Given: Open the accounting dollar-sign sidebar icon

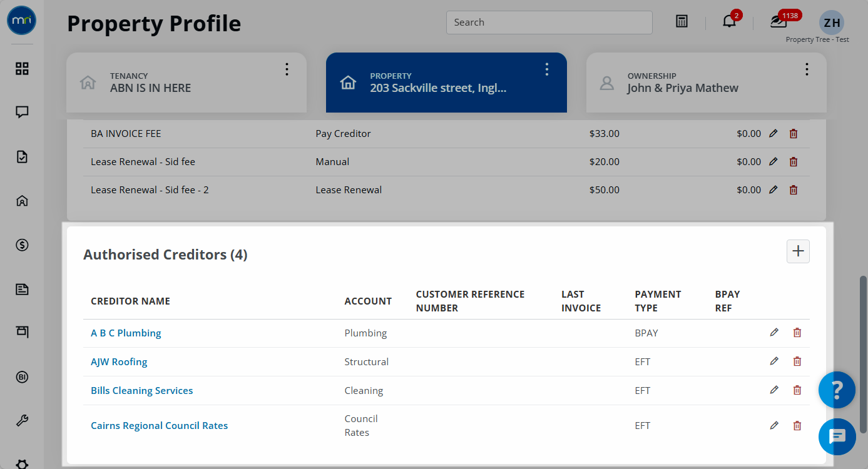Looking at the screenshot, I should (22, 245).
